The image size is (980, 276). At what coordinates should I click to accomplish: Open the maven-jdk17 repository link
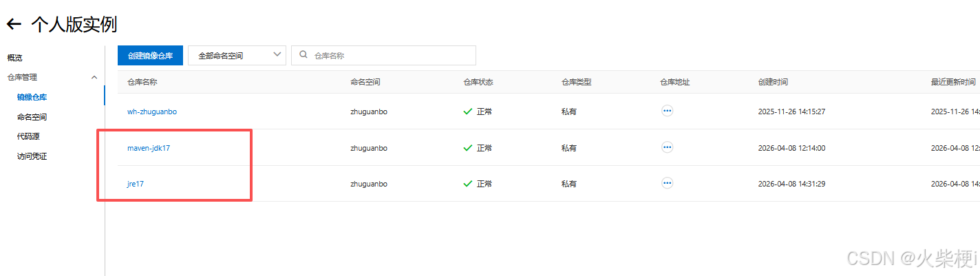[x=149, y=148]
